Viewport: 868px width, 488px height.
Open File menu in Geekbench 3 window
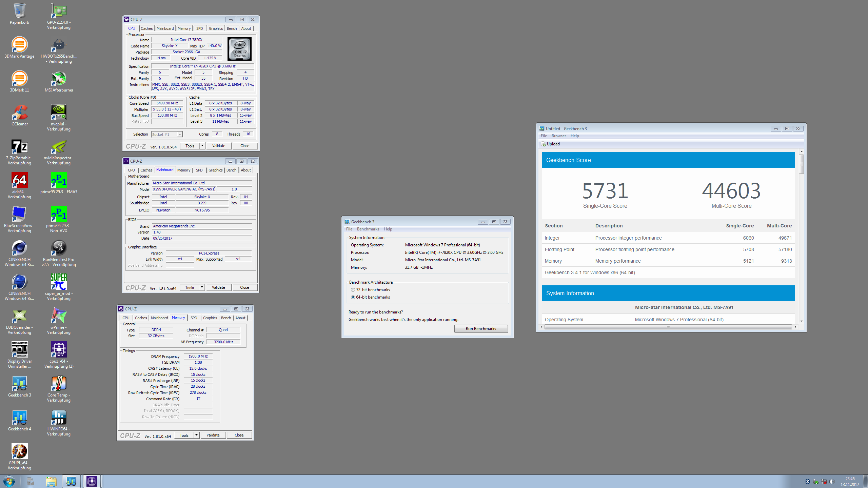click(349, 229)
